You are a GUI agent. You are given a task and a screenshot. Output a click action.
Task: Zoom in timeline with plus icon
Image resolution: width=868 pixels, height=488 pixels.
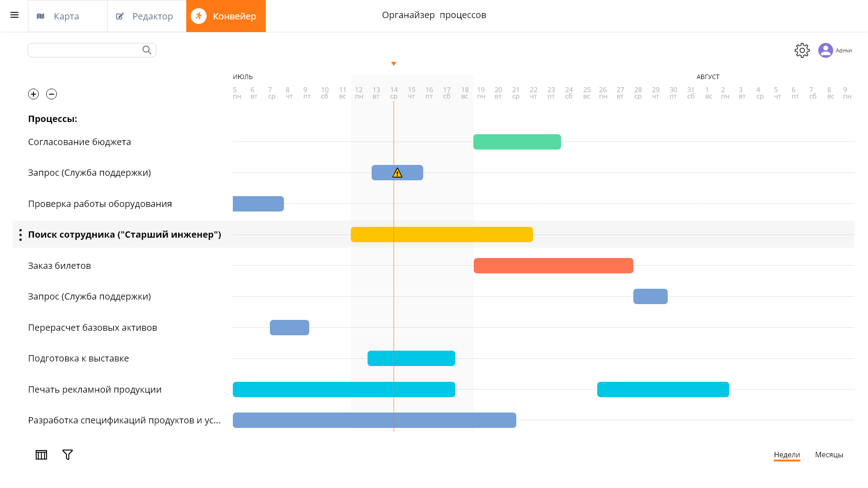click(x=33, y=94)
